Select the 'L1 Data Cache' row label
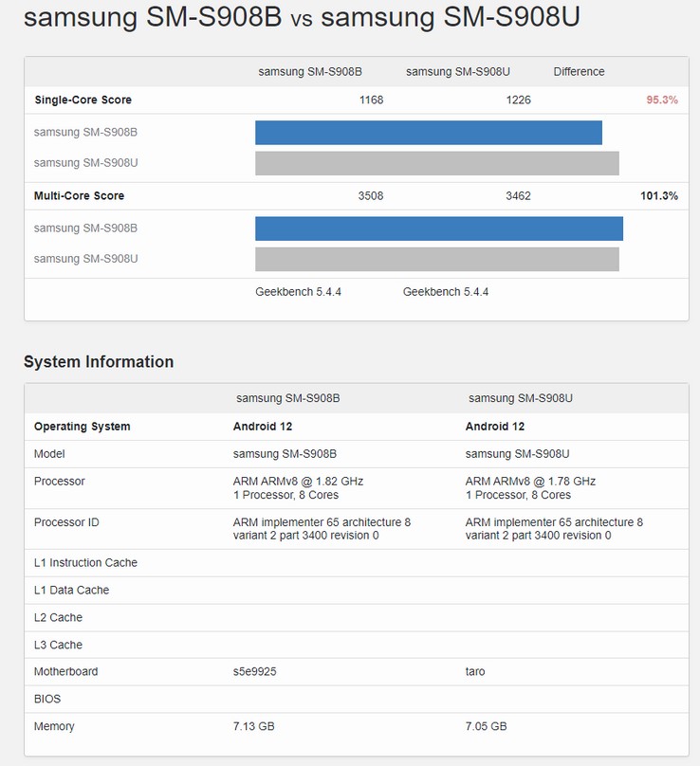Screen dimensions: 700x766 (71, 590)
